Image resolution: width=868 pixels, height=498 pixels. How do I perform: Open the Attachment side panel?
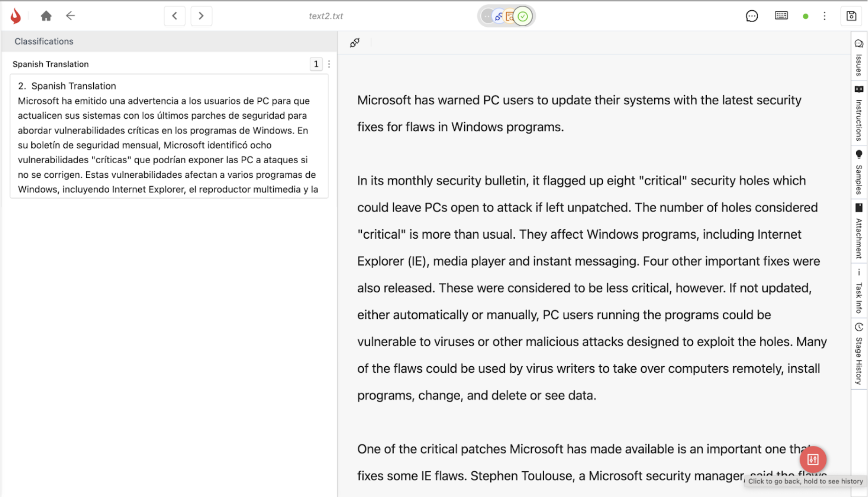859,231
